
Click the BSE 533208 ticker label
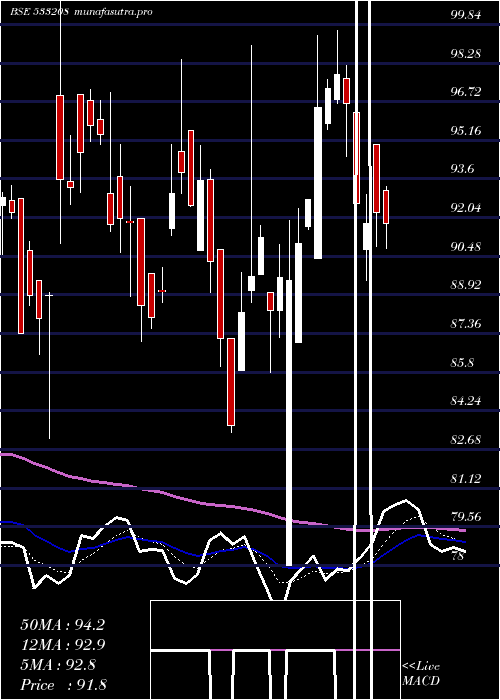(39, 12)
